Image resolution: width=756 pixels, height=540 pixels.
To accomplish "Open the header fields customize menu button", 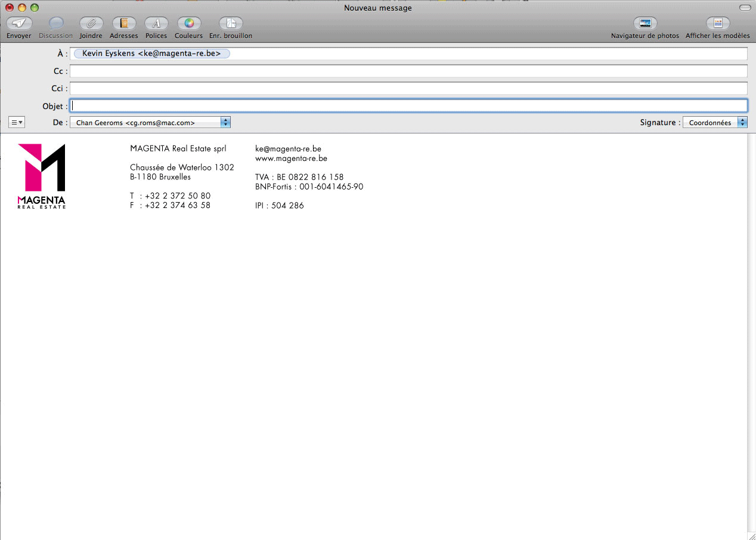I will point(17,122).
